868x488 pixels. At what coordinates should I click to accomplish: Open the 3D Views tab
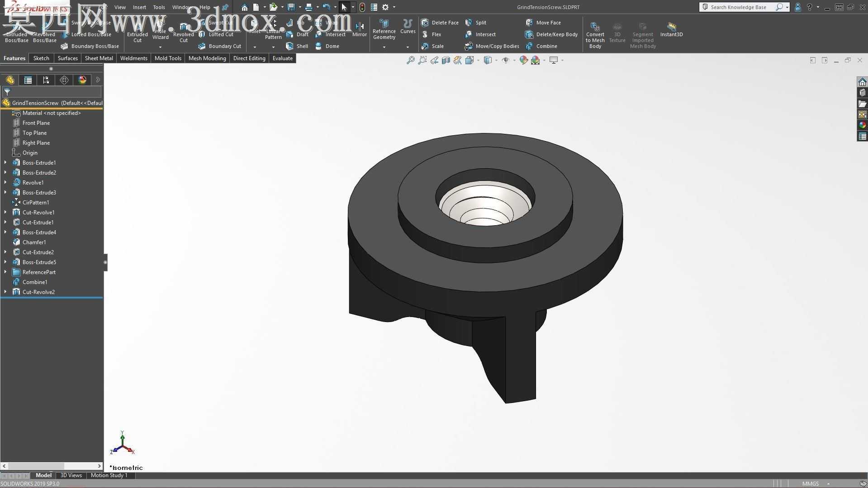(71, 475)
